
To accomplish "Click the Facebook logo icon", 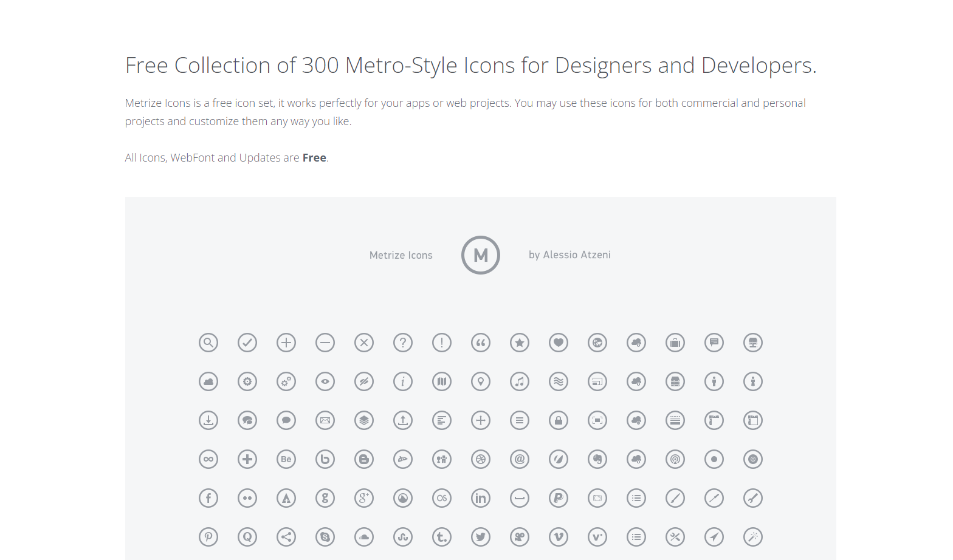I will [x=208, y=498].
